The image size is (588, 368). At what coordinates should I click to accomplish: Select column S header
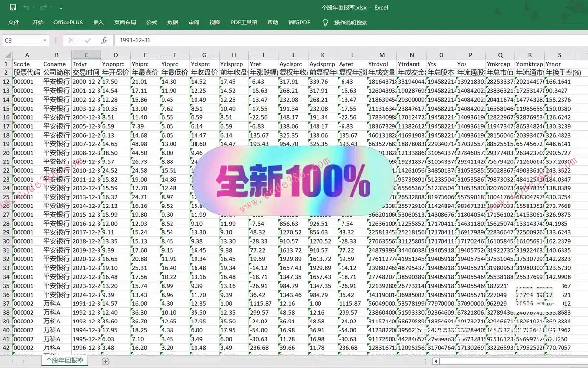[x=560, y=55]
